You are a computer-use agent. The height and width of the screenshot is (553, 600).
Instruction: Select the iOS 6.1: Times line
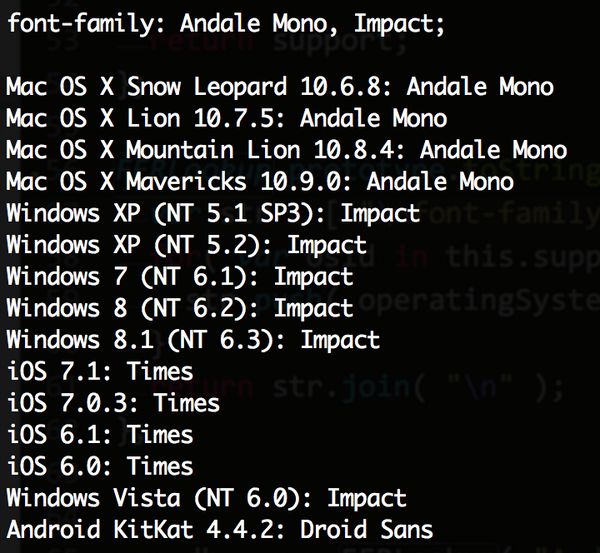click(x=99, y=434)
